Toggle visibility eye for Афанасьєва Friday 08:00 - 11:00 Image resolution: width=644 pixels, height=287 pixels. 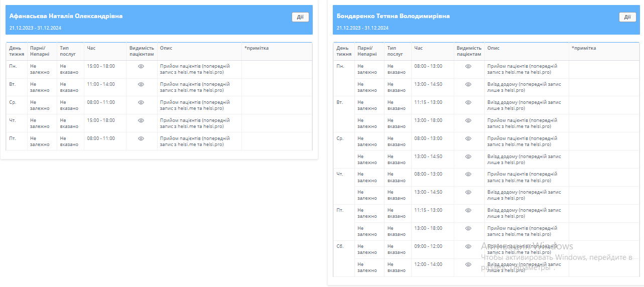[141, 138]
